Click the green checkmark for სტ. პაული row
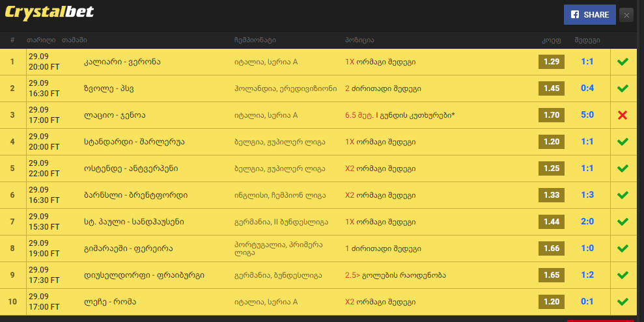The width and height of the screenshot is (644, 322). (x=623, y=222)
